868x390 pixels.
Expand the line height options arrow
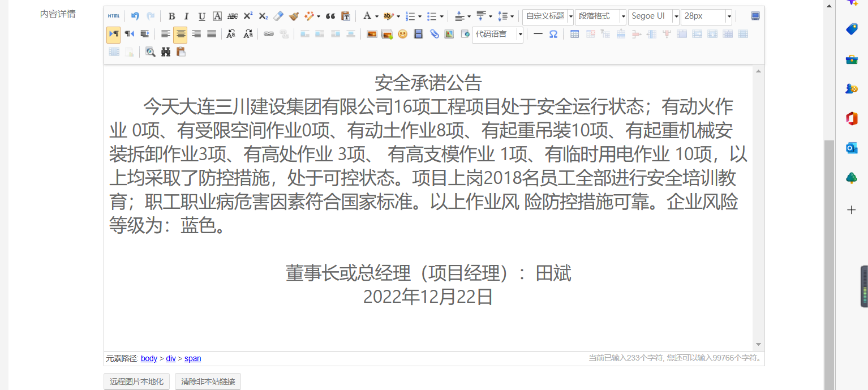[x=512, y=16]
